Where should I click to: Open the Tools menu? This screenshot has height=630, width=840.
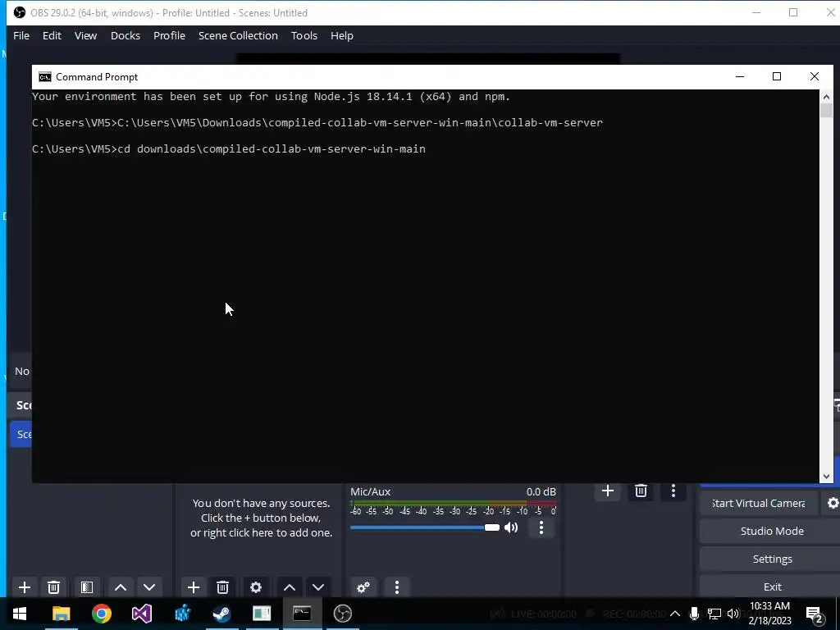pos(304,35)
